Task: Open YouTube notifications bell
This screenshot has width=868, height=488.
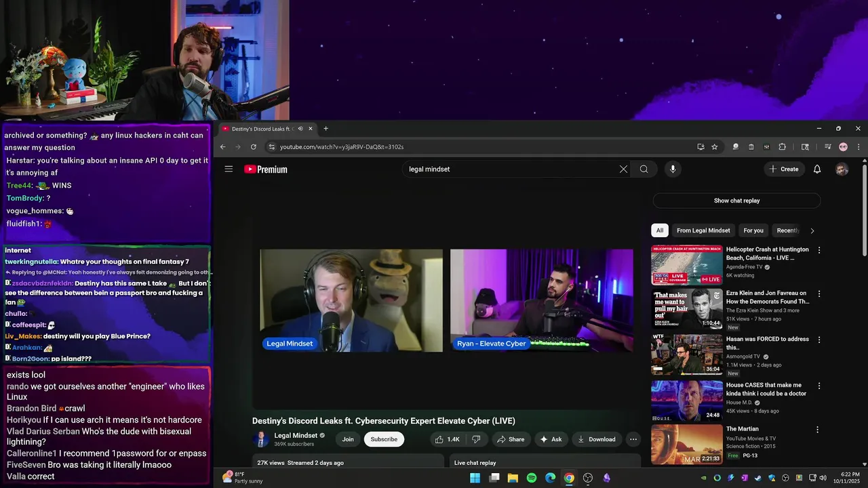Action: [817, 169]
